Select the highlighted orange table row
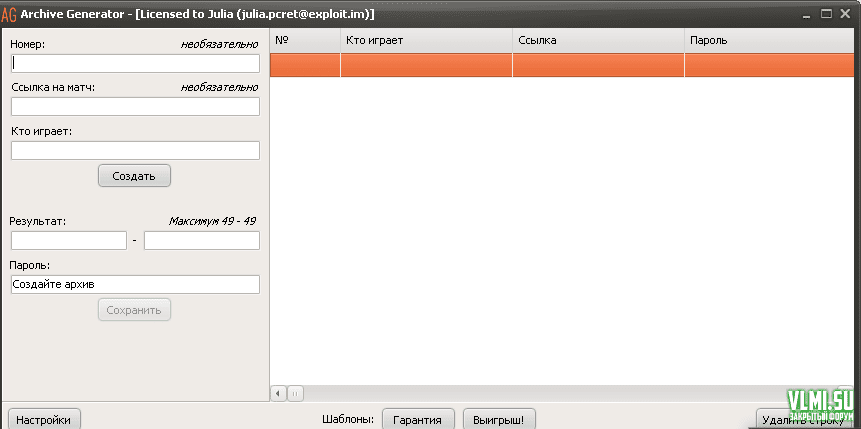The image size is (861, 429). [565, 65]
